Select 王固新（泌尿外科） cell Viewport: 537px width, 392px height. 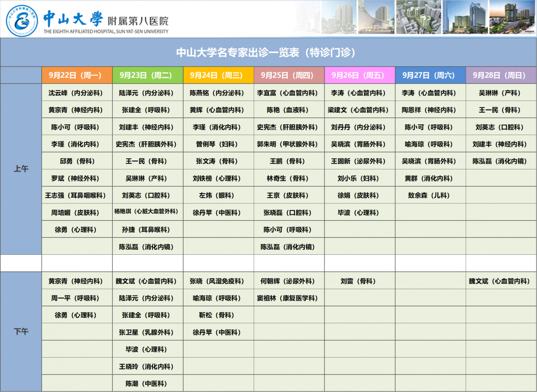click(x=360, y=161)
